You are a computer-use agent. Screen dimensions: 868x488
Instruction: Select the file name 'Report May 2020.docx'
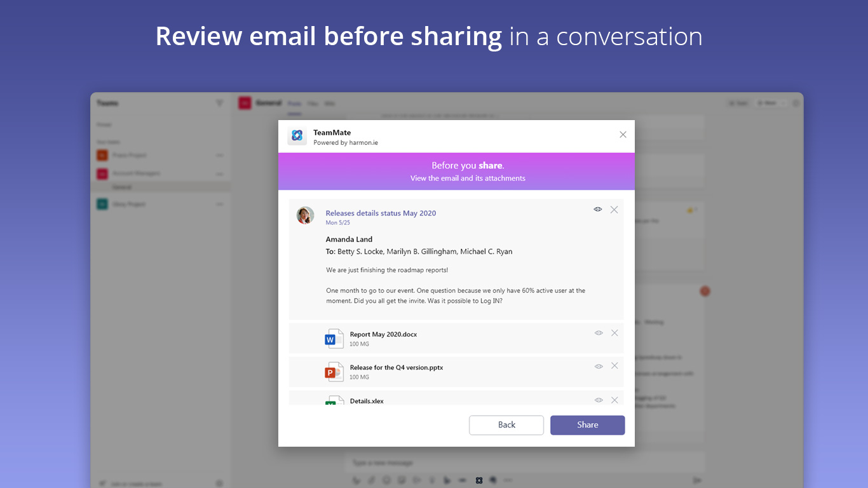click(383, 334)
